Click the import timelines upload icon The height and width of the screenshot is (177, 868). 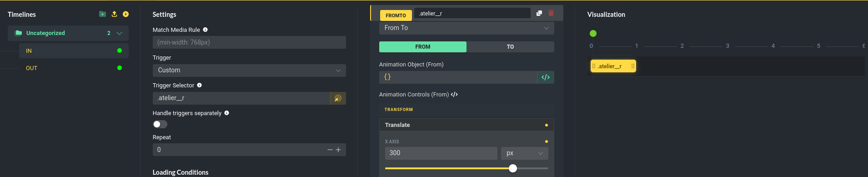click(114, 14)
